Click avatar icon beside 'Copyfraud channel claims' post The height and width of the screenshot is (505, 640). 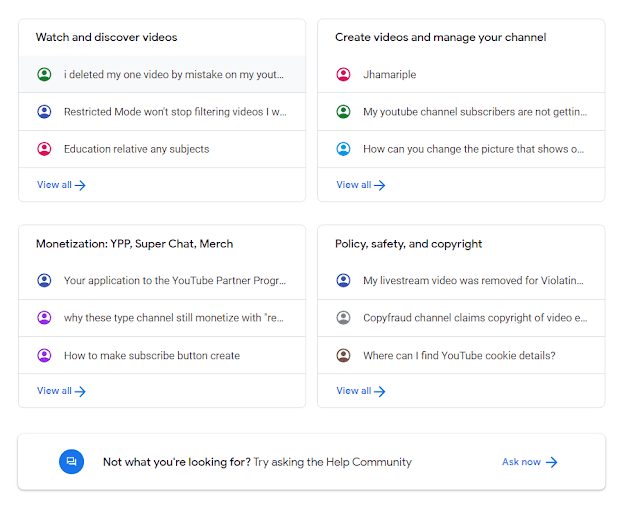click(x=343, y=318)
